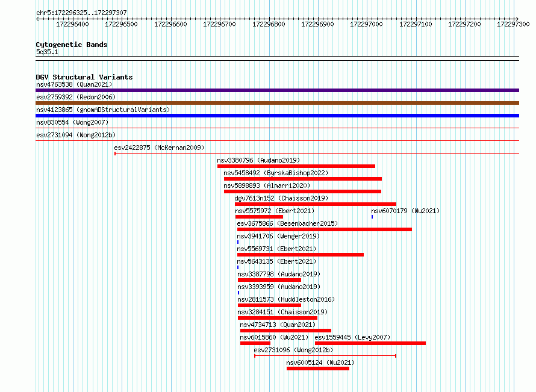
Task: Click ruler position 172296600
Action: click(x=170, y=24)
